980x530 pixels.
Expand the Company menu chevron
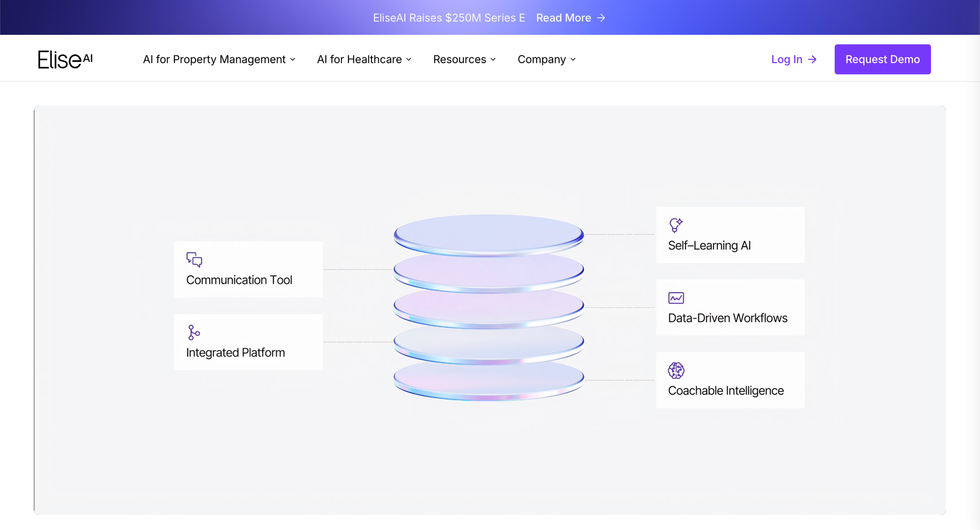coord(573,60)
